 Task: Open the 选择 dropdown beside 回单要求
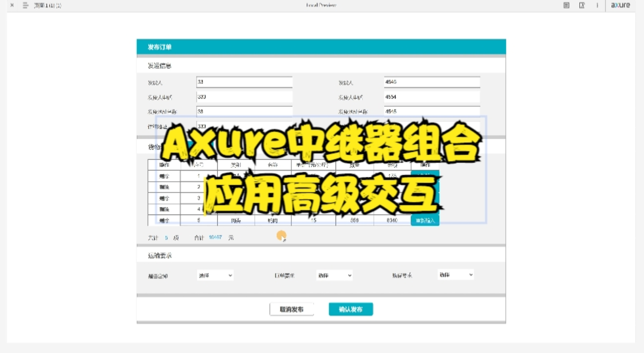[334, 275]
